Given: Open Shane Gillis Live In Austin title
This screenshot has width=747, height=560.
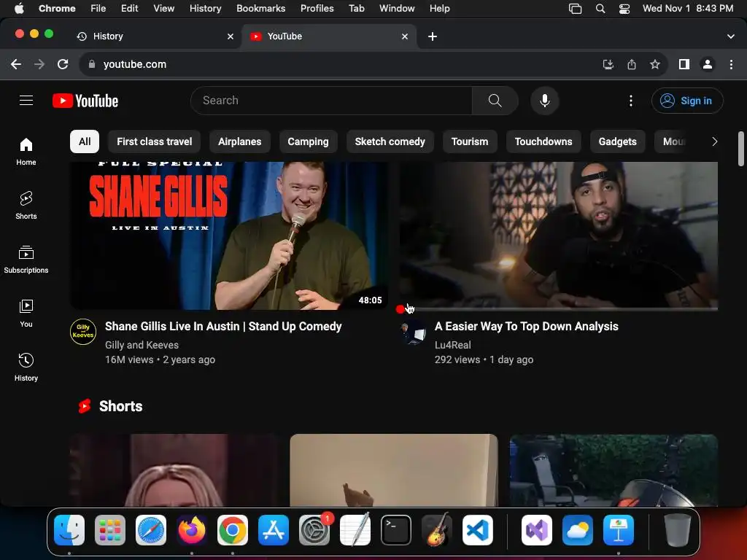Looking at the screenshot, I should (x=223, y=326).
